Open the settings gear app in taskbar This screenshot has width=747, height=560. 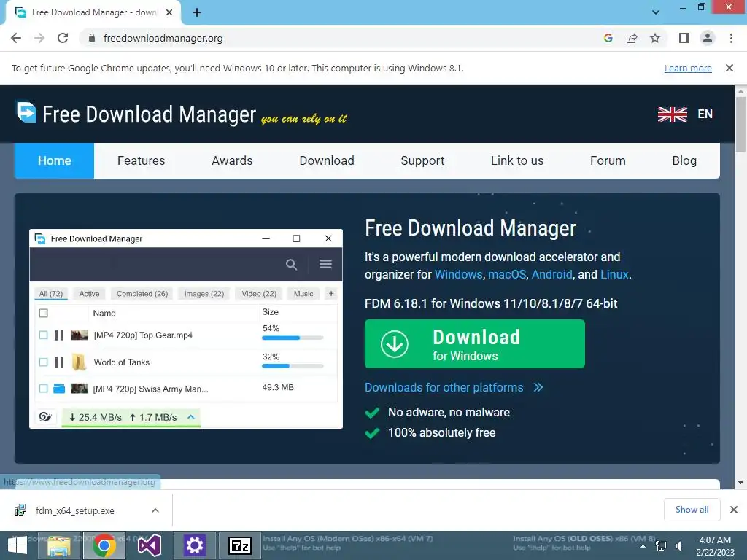tap(194, 545)
